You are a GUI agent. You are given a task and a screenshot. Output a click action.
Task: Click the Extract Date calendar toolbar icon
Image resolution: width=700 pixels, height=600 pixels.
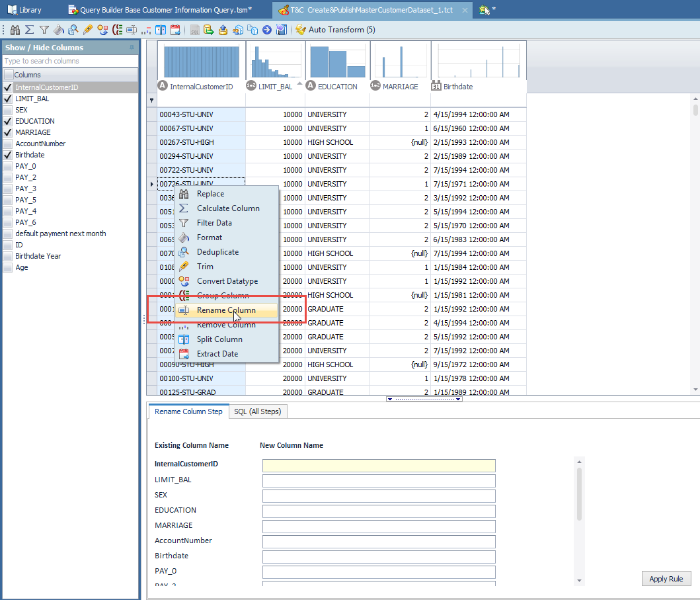pos(175,30)
